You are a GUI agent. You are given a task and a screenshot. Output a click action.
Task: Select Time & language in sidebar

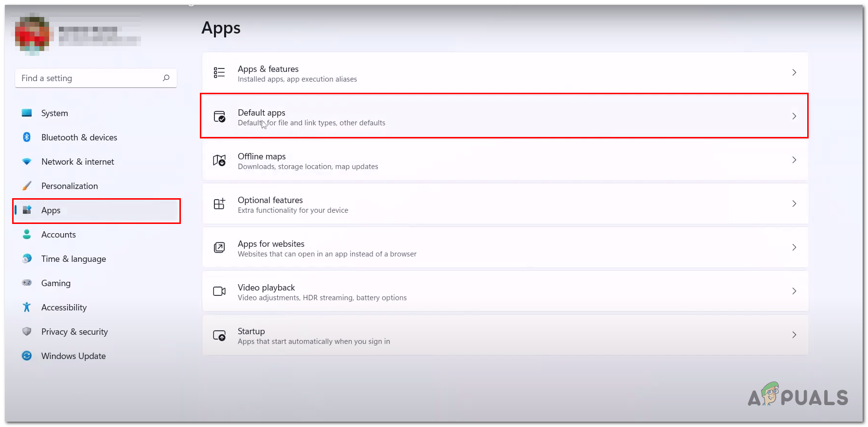[73, 259]
